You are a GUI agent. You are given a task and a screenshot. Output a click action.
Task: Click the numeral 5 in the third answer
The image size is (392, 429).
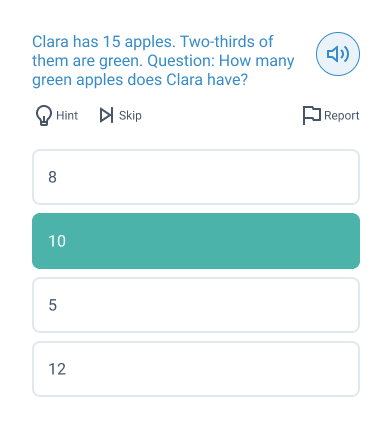(x=53, y=305)
